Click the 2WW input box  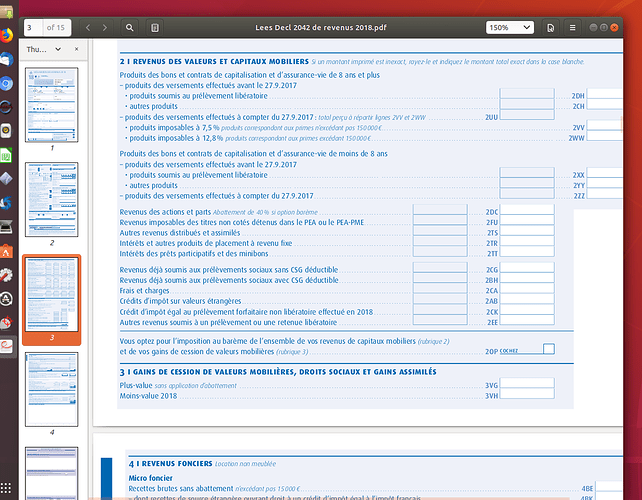coord(605,136)
